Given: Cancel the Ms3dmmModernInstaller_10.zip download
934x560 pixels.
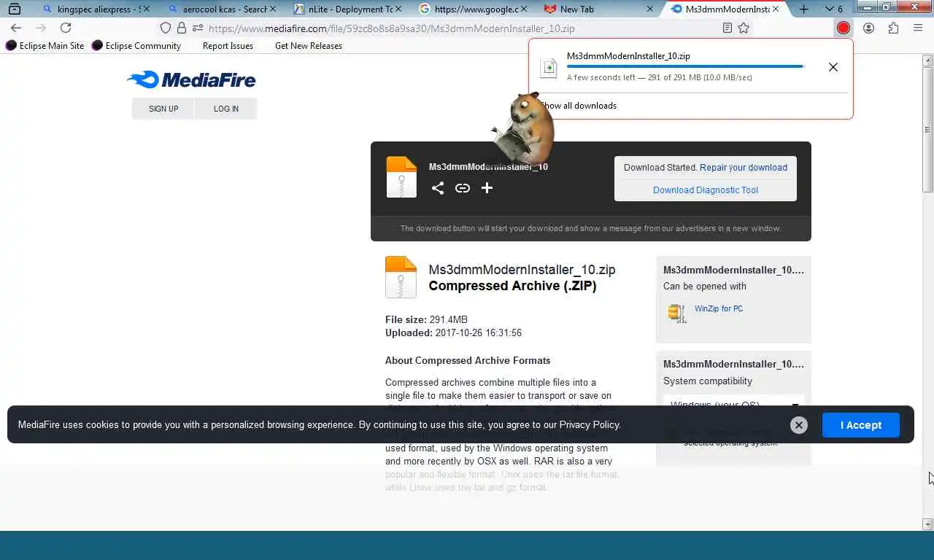Looking at the screenshot, I should 833,67.
